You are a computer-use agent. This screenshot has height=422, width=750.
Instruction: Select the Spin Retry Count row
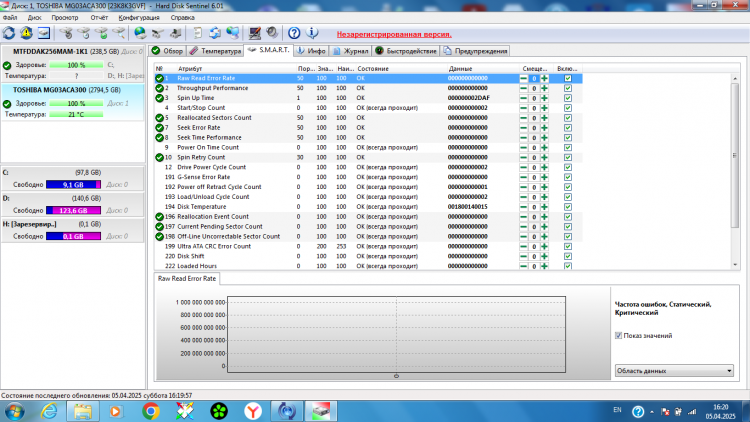click(368, 157)
